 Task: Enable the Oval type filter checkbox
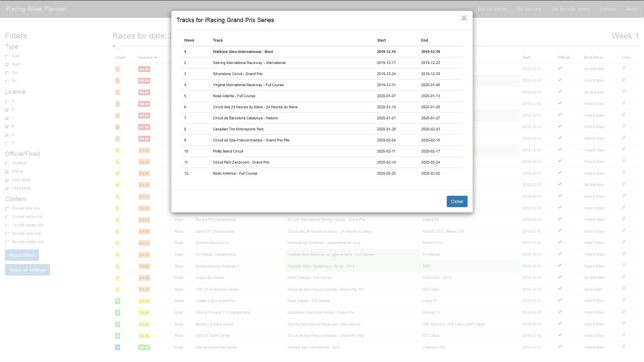pos(7,56)
